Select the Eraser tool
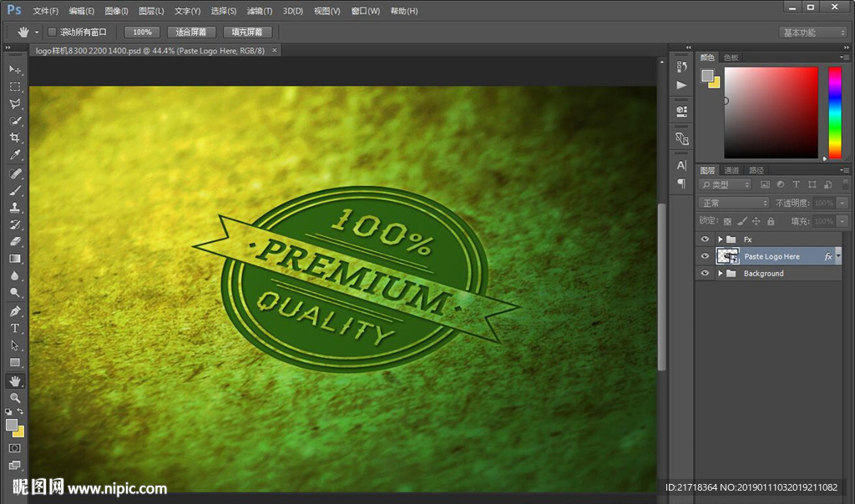The image size is (855, 504). tap(15, 241)
